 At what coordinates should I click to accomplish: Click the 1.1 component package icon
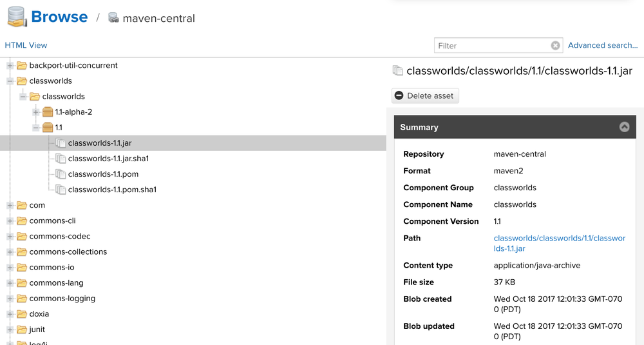[48, 128]
